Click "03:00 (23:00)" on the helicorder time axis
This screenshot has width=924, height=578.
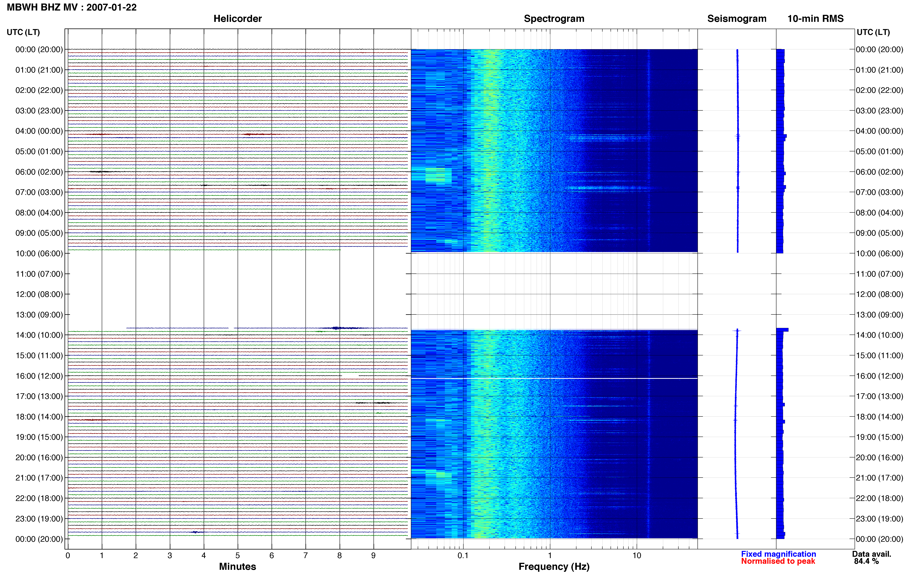(x=39, y=110)
